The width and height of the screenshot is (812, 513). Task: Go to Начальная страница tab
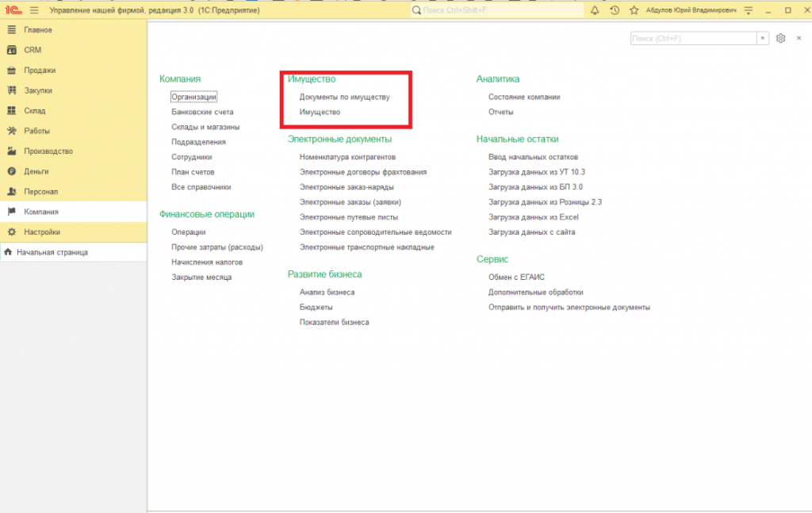(x=73, y=252)
